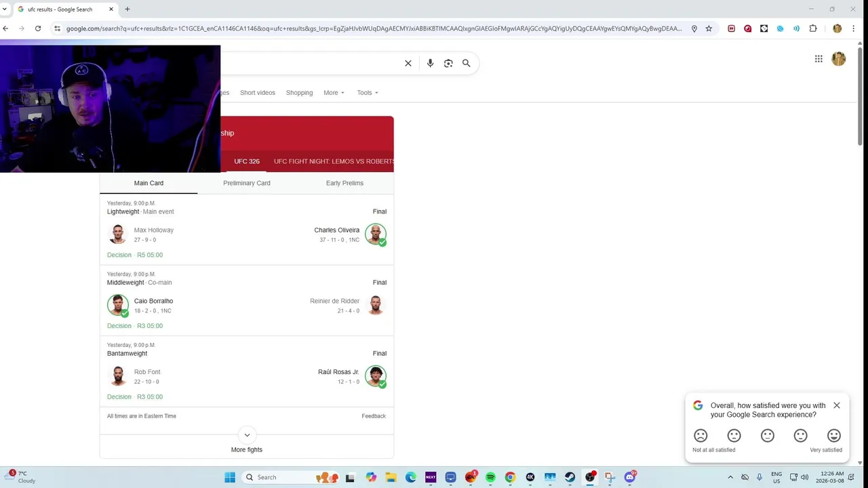The height and width of the screenshot is (488, 868).
Task: Open the location permission icon in address bar
Action: 694,28
